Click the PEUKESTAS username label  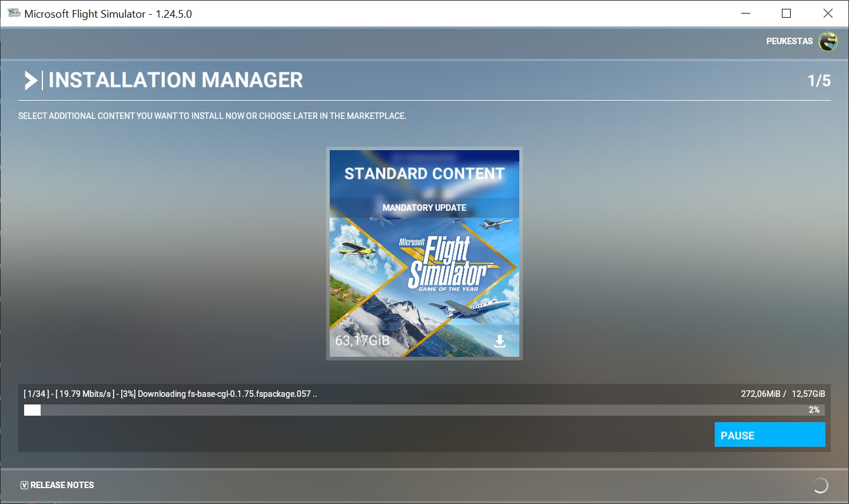789,41
